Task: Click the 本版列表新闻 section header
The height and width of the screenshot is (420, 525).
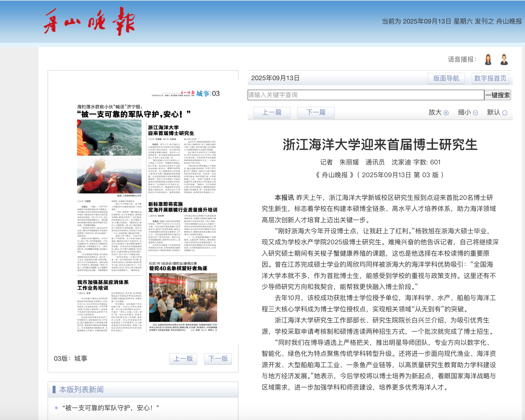Action: 81,390
